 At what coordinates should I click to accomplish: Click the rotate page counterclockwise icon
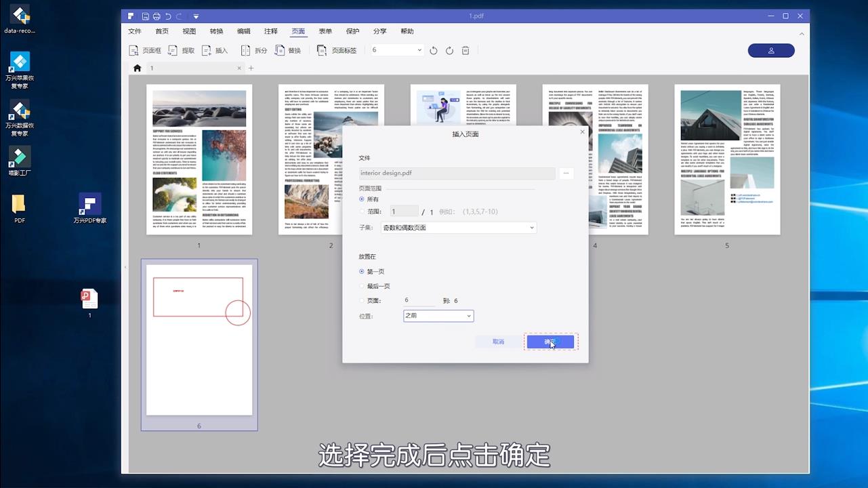click(433, 49)
